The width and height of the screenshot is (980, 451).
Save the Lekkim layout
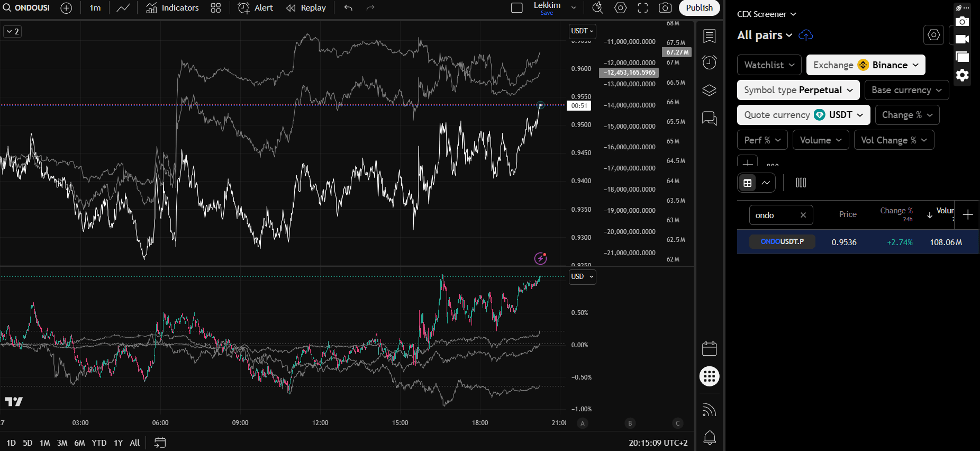click(547, 8)
